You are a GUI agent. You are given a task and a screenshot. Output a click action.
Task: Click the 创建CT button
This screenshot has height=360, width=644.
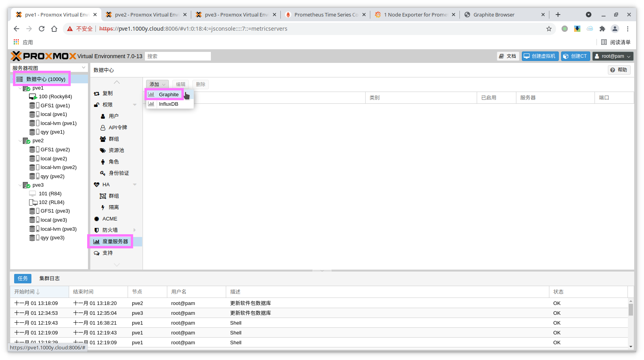575,56
